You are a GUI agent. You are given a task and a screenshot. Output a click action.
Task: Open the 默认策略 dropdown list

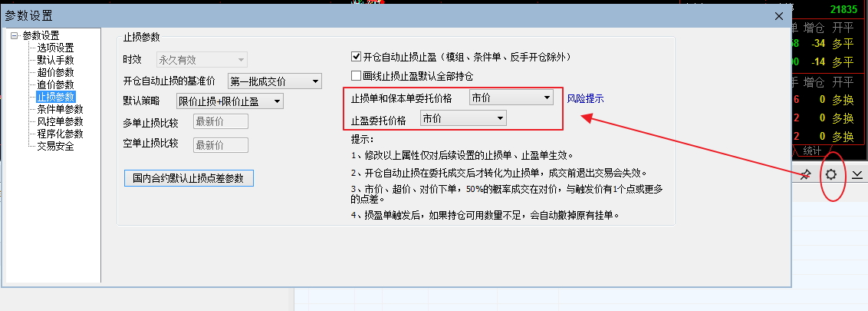point(229,101)
